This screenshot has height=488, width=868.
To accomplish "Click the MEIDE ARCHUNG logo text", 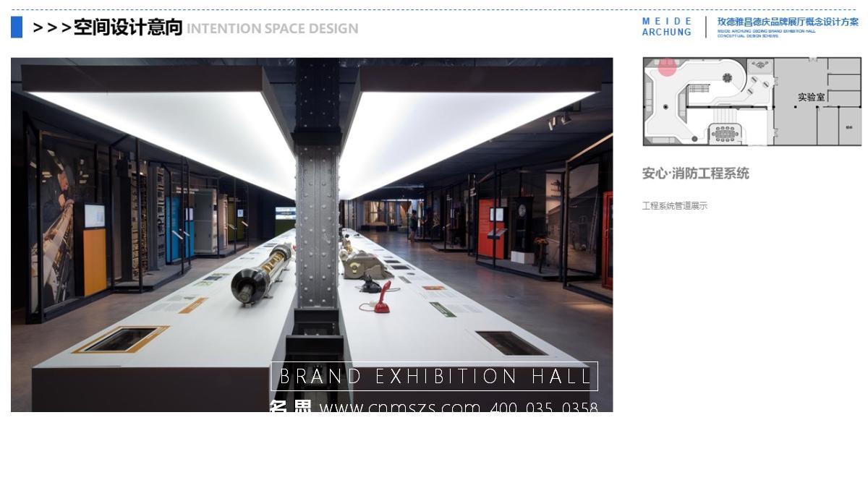I will pyautogui.click(x=666, y=27).
